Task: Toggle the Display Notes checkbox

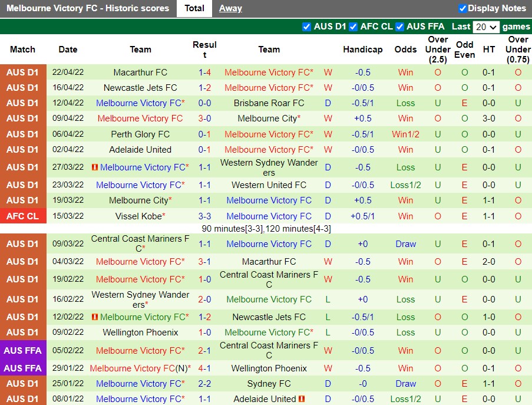Action: click(x=462, y=8)
